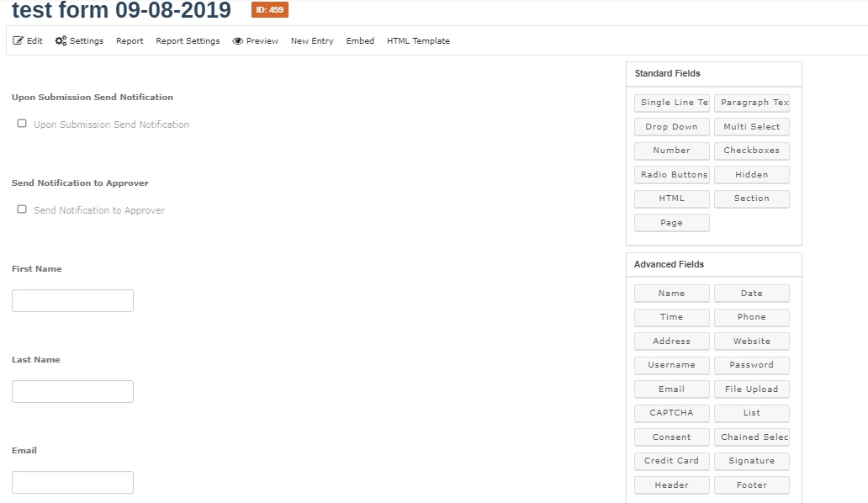Image resolution: width=868 pixels, height=503 pixels.
Task: Select the bold Upon Submission Send Notification heading
Action: click(93, 98)
